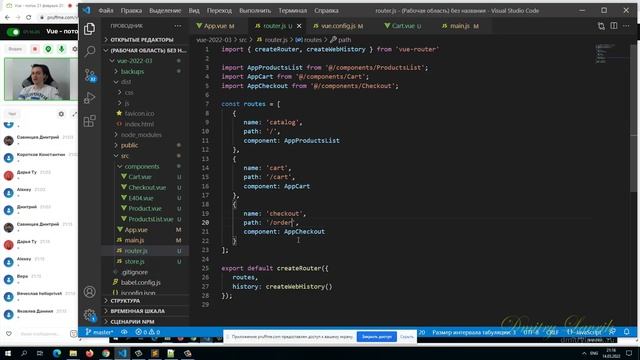Click the browser back arrow
640x360 pixels.
7,17
